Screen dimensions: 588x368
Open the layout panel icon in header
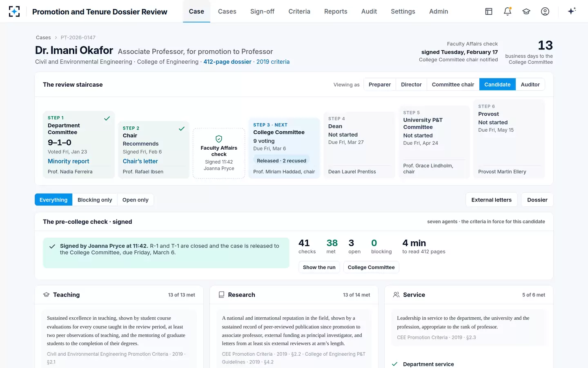pyautogui.click(x=489, y=11)
